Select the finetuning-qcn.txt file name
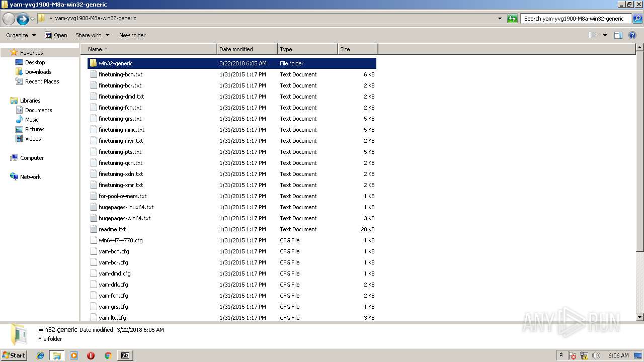Viewport: 644px width, 362px height. point(120,163)
